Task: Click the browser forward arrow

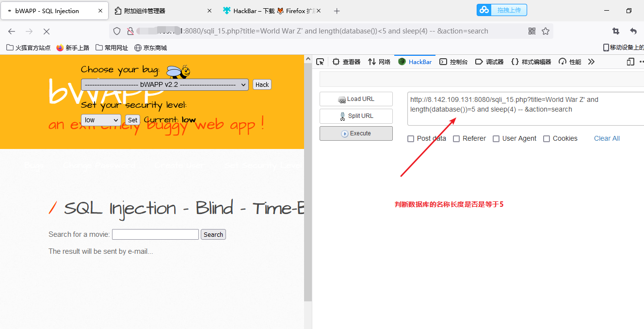Action: pyautogui.click(x=29, y=31)
